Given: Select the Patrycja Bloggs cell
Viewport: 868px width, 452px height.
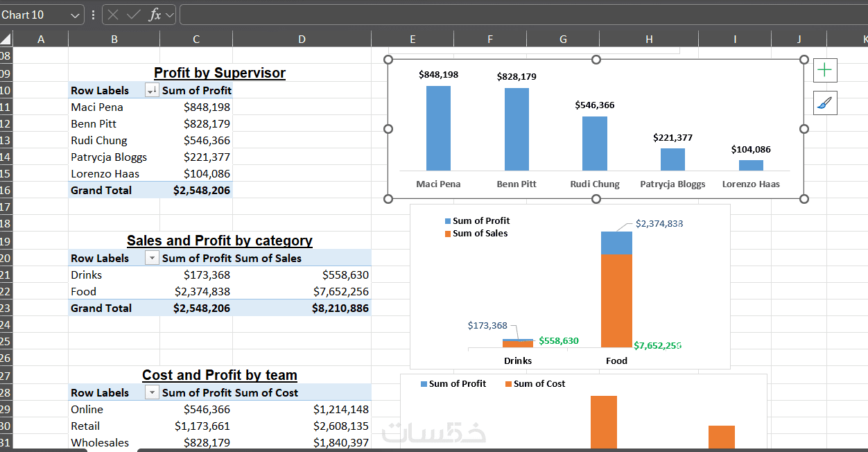Looking at the screenshot, I should 114,157.
